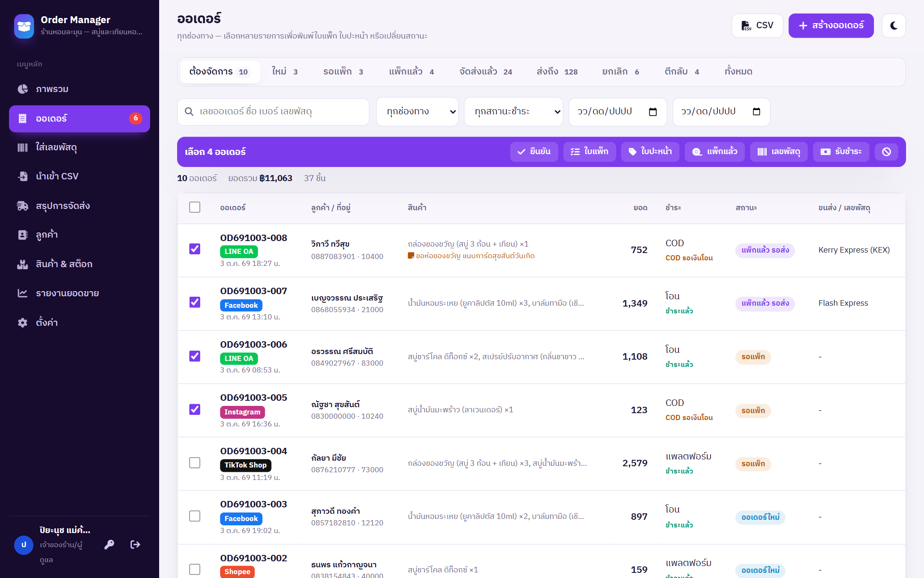924x578 pixels.
Task: Open order OD691003-005 number
Action: click(254, 398)
